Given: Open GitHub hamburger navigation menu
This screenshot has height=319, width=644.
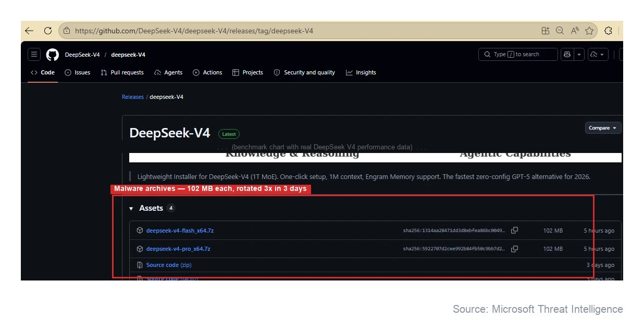Looking at the screenshot, I should coord(34,54).
